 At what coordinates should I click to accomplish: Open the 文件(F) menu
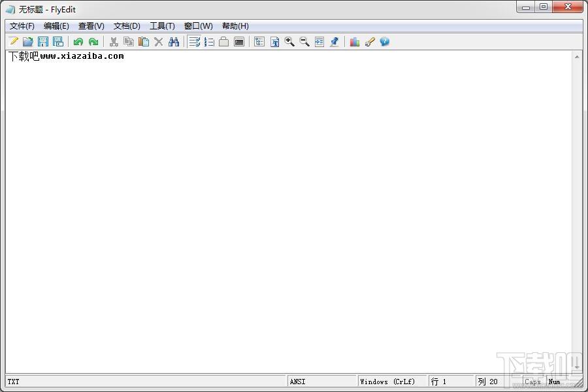pos(22,26)
